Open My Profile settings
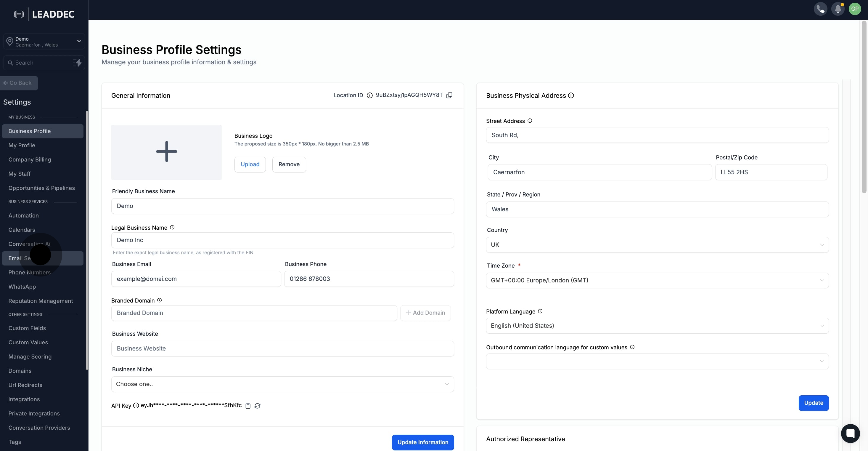The image size is (868, 451). pos(43,145)
